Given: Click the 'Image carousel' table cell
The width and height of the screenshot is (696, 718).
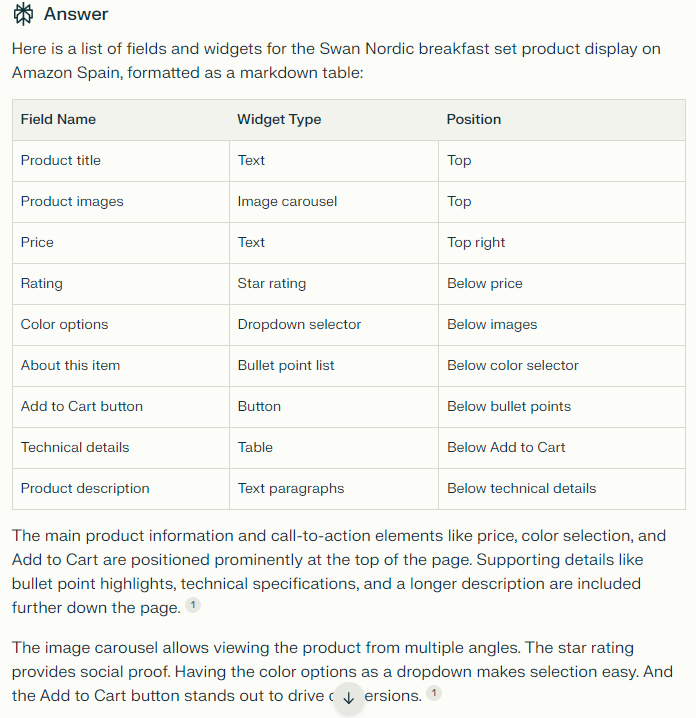Looking at the screenshot, I should tap(287, 201).
